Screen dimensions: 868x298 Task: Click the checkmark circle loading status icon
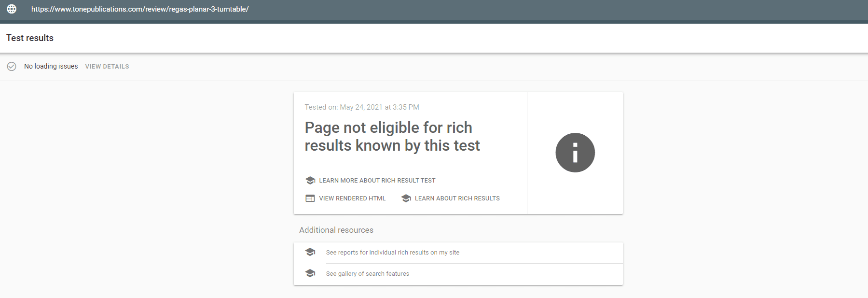(x=12, y=66)
